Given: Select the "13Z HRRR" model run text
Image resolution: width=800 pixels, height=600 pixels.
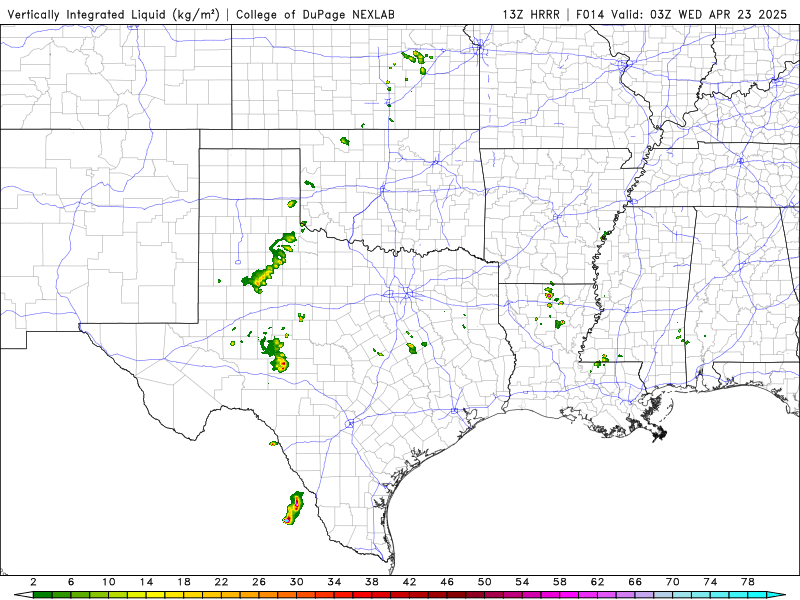Looking at the screenshot, I should pos(531,14).
